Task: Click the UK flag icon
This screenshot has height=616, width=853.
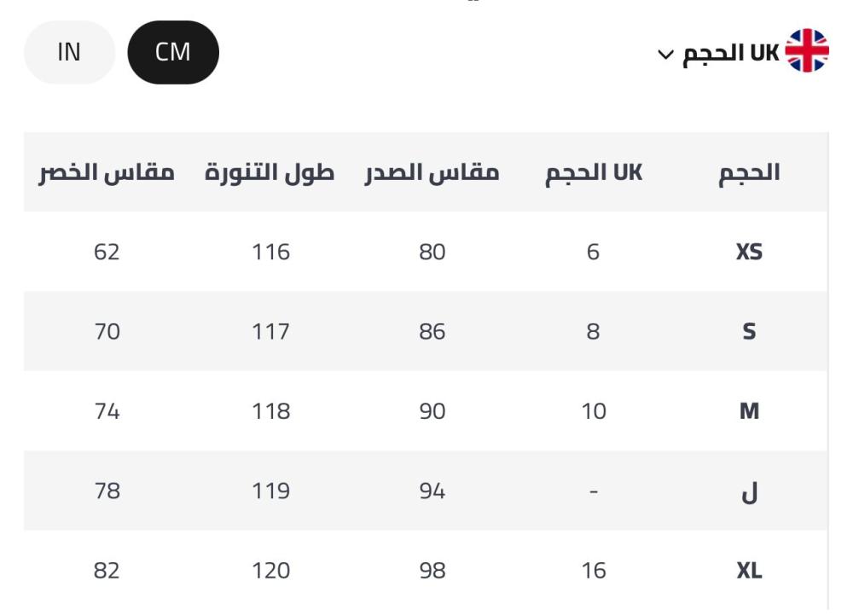Action: pyautogui.click(x=806, y=52)
